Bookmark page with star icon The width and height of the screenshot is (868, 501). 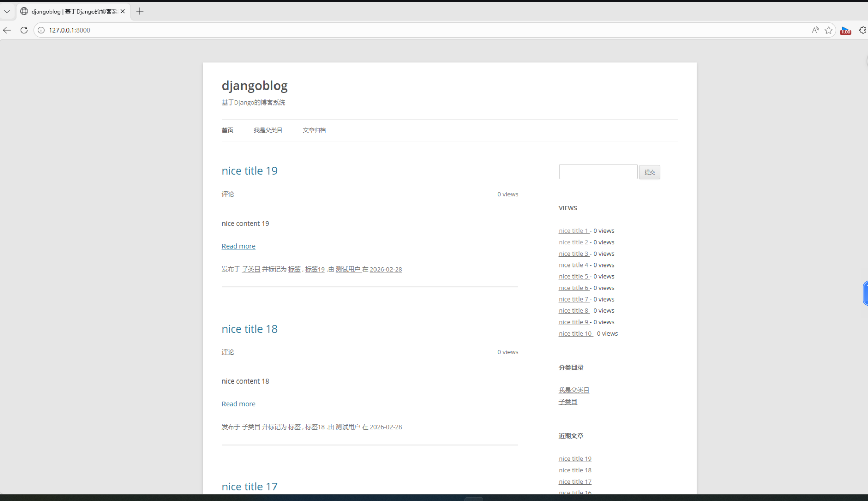point(829,30)
